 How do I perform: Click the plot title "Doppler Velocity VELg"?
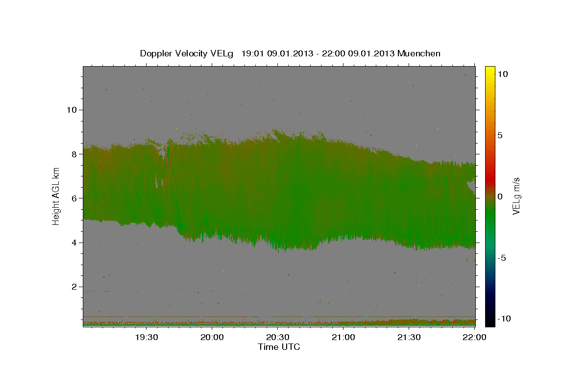187,53
